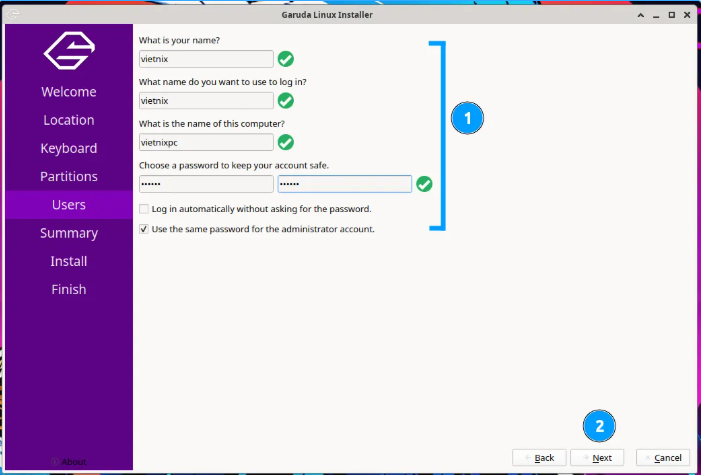Close the Garuda Linux Installer window
Viewport: 701px width, 475px height.
[x=687, y=15]
